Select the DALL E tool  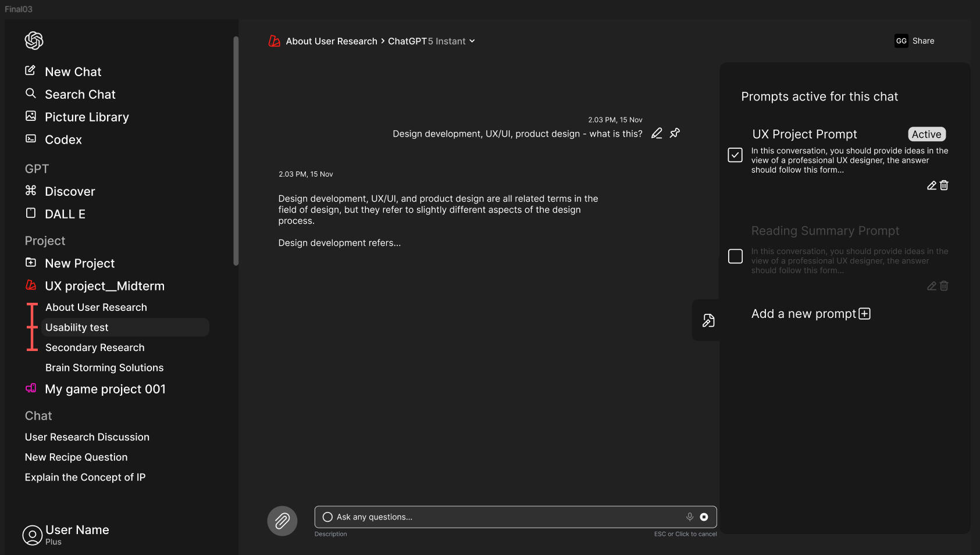pos(65,213)
